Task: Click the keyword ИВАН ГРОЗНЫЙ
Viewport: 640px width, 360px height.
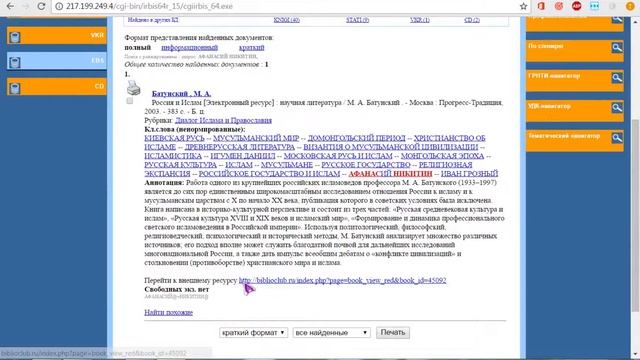Action: 469,174
